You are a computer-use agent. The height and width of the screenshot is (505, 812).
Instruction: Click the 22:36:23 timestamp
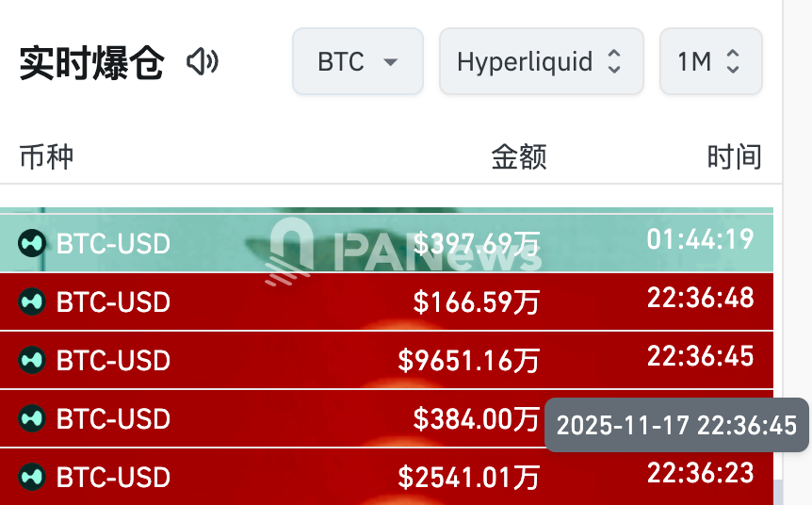tap(700, 472)
